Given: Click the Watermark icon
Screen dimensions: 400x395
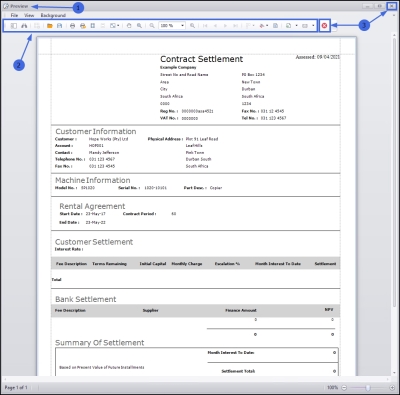Looking at the screenshot, I should [275, 26].
